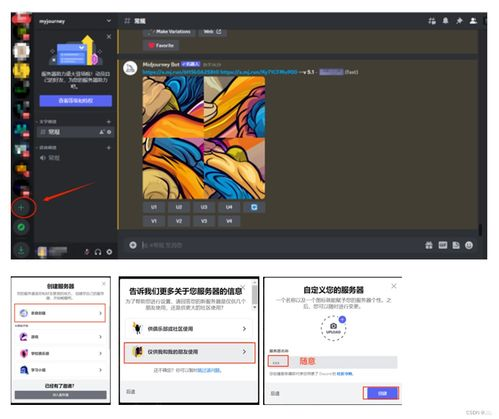Toggle the member list icon
The image size is (499, 419).
tap(473, 21)
